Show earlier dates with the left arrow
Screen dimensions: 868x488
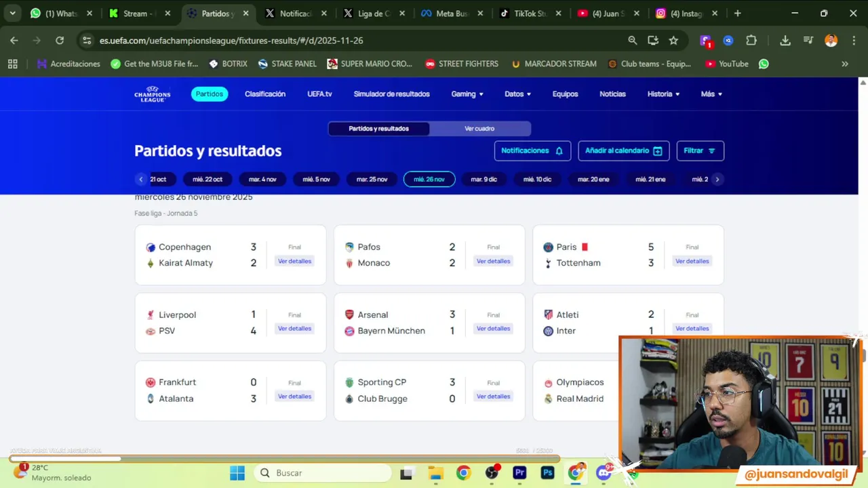tap(141, 179)
